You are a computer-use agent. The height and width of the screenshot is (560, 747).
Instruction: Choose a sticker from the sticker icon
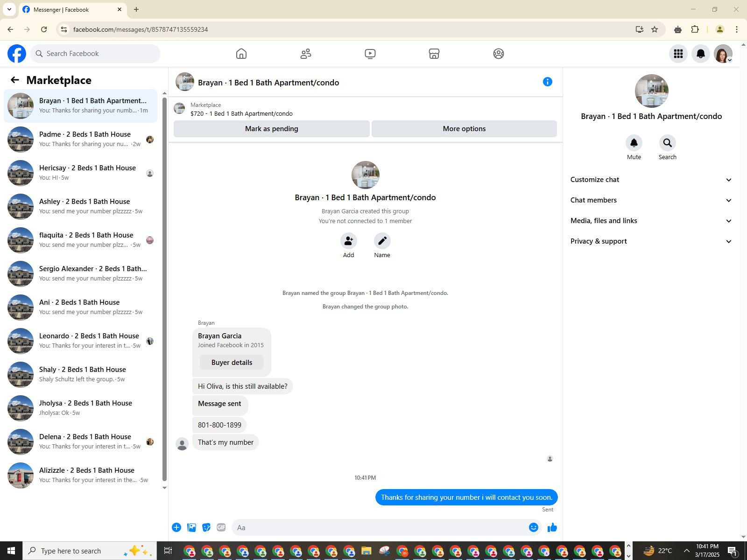click(x=206, y=527)
